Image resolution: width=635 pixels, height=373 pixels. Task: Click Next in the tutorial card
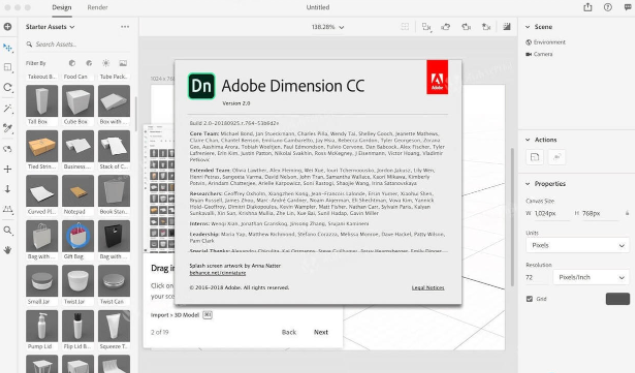click(x=321, y=332)
